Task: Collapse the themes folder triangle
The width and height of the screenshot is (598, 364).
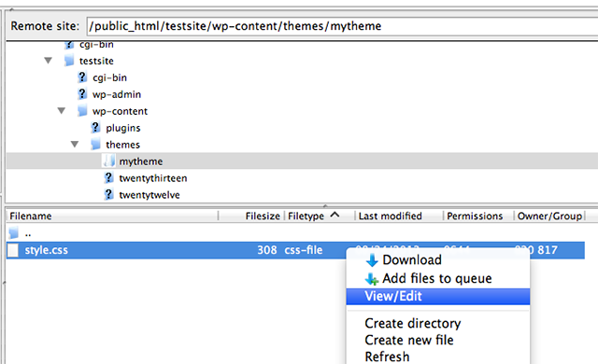Action: 75,145
